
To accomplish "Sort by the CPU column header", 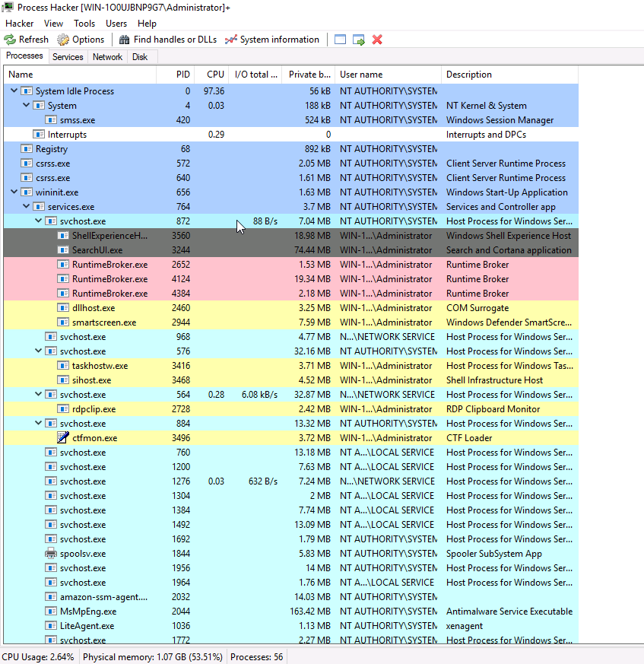I will [211, 75].
